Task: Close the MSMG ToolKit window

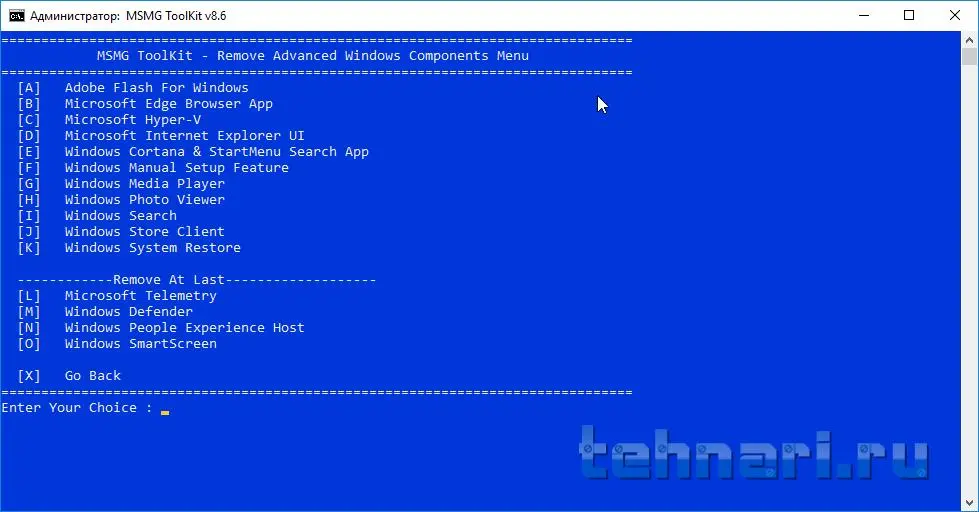Action: pyautogui.click(x=955, y=16)
